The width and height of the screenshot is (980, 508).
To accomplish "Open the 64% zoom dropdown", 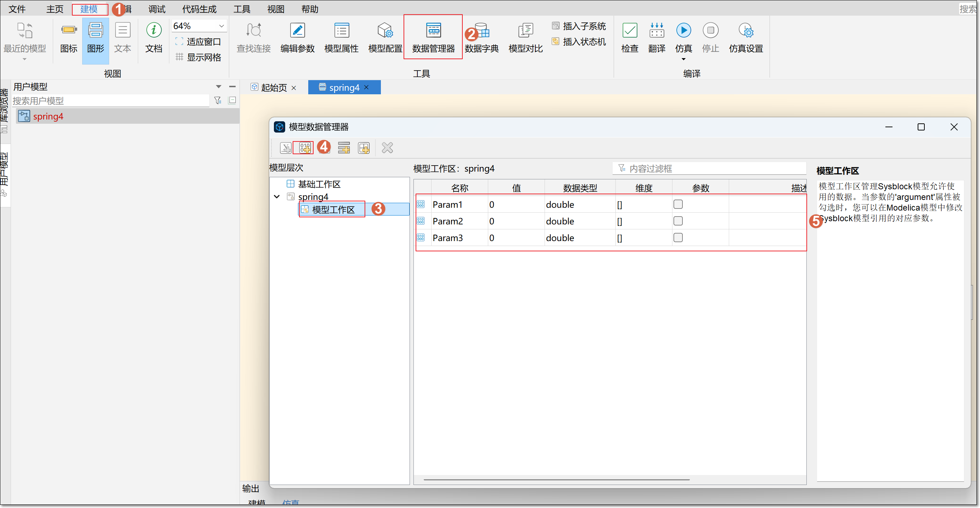I will pos(221,26).
